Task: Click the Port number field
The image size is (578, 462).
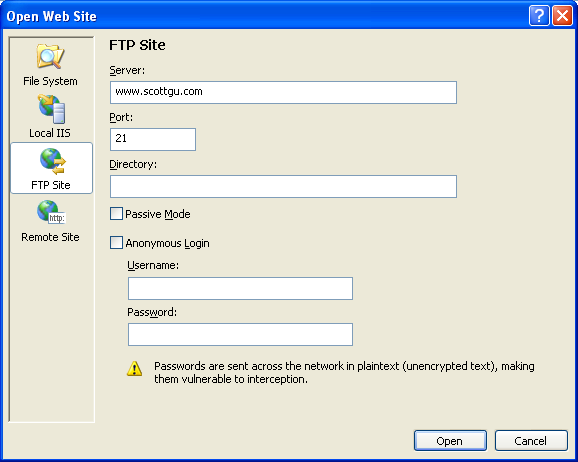Action: point(153,139)
